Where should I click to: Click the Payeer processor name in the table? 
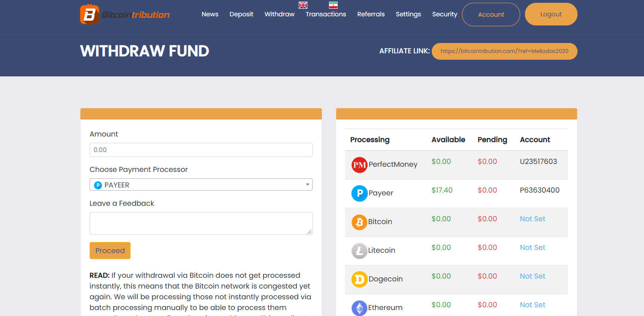[381, 193]
